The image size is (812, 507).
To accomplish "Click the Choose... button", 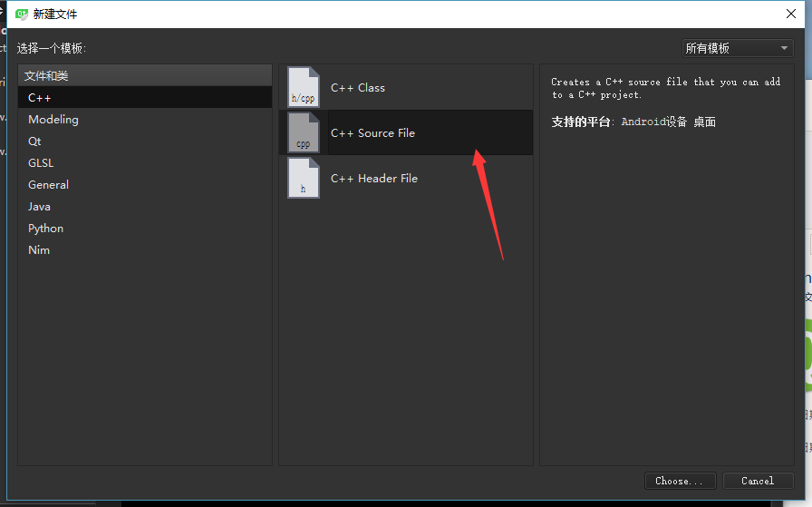I will click(x=680, y=481).
